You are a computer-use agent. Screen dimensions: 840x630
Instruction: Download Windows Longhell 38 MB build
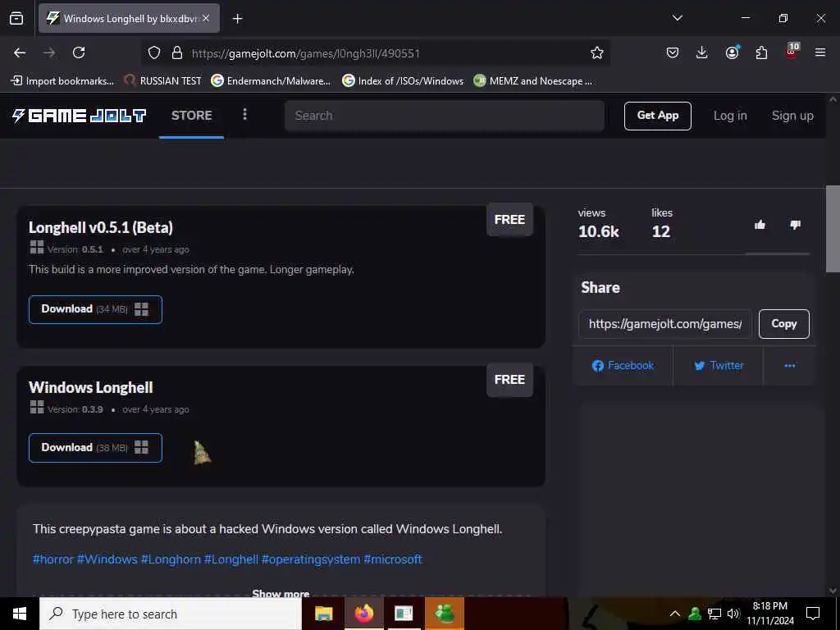point(95,448)
